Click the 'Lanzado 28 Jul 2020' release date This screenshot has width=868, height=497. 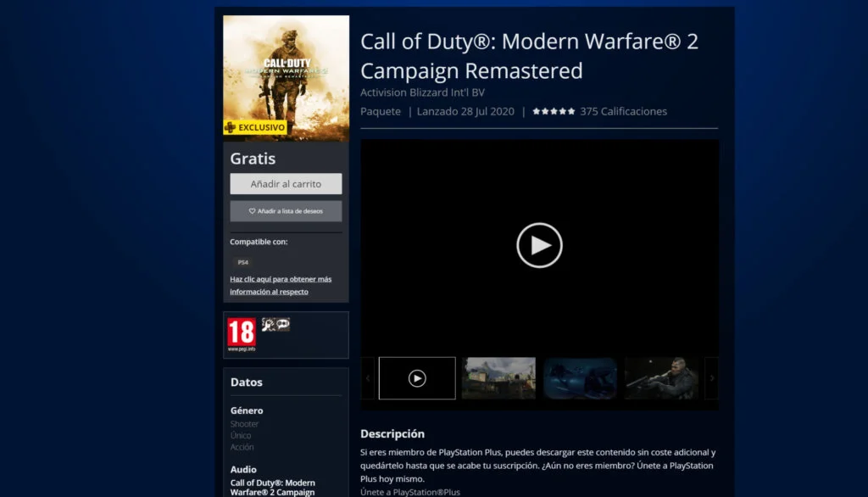click(x=465, y=111)
